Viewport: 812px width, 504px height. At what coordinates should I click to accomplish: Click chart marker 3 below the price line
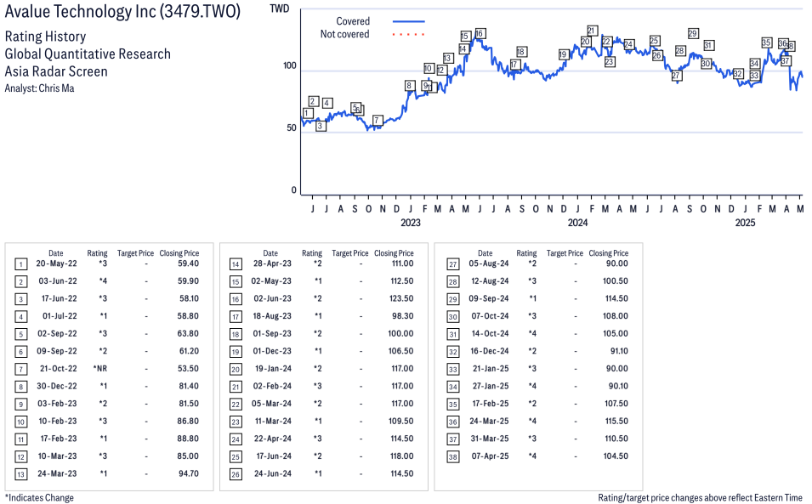click(x=321, y=126)
